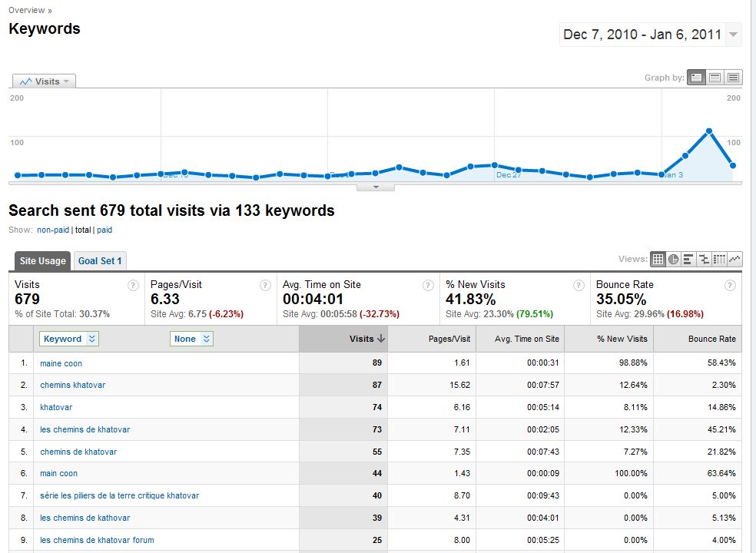Show total keywords
The width and height of the screenshot is (756, 553).
pyautogui.click(x=83, y=230)
